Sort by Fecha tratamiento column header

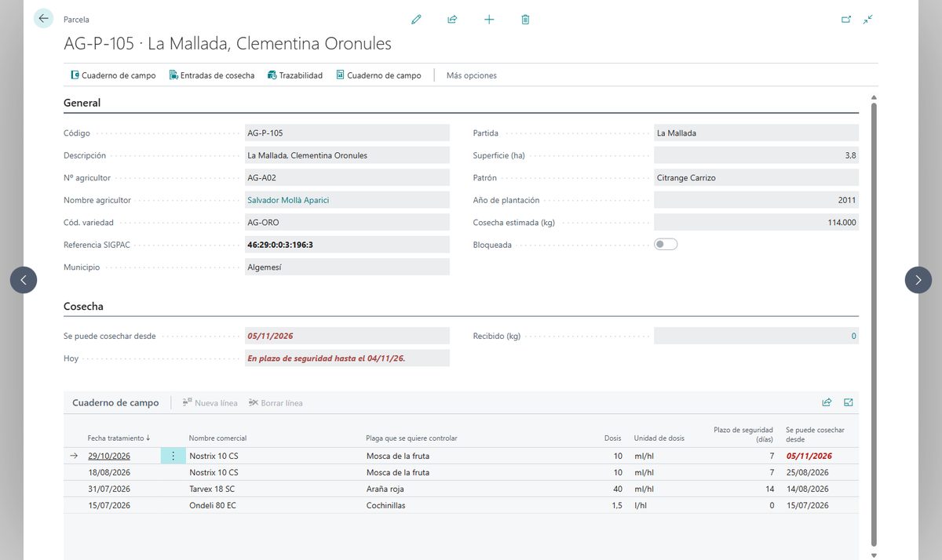(x=119, y=438)
